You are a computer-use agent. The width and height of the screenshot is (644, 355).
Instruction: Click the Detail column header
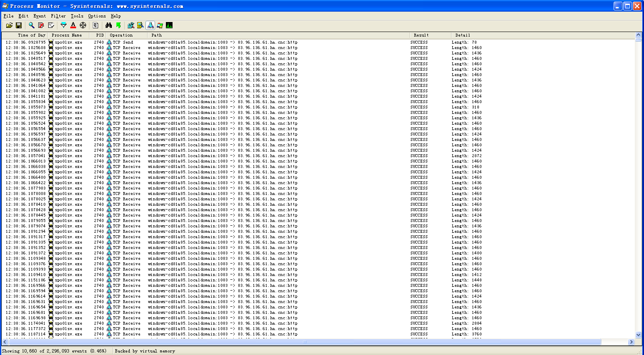click(543, 35)
